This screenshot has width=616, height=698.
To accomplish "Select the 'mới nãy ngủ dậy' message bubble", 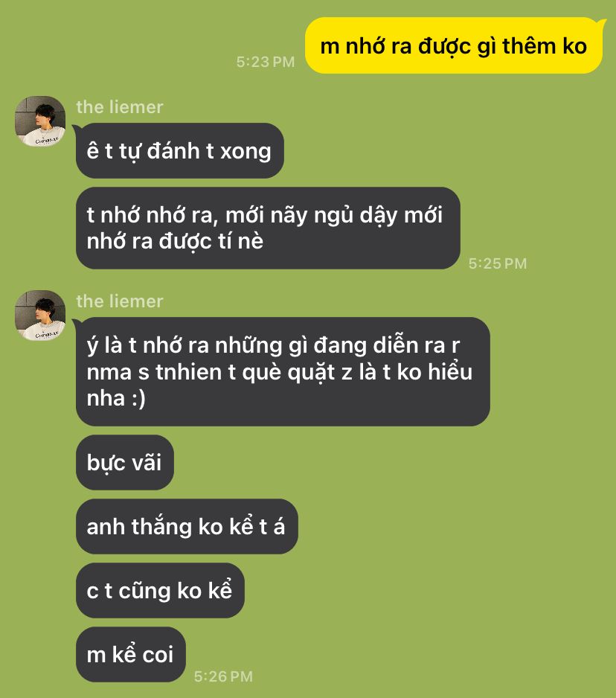I will (267, 228).
